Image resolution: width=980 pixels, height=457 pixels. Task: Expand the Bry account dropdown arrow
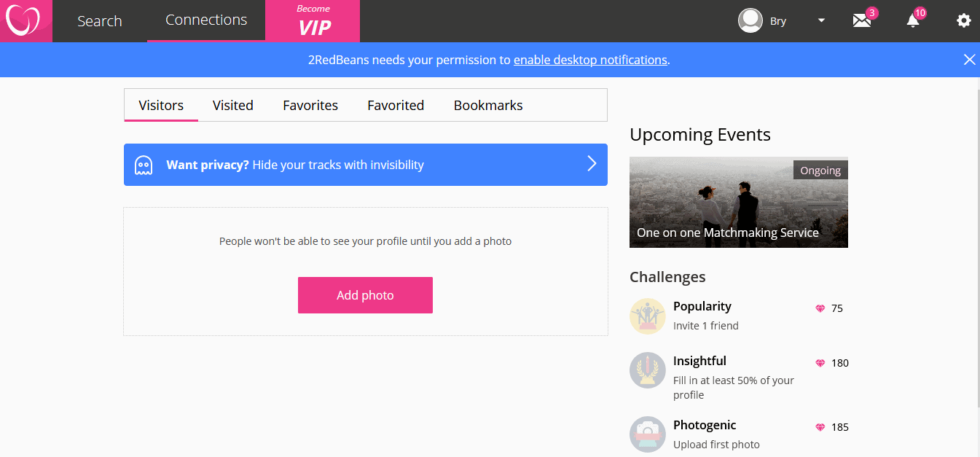[821, 20]
